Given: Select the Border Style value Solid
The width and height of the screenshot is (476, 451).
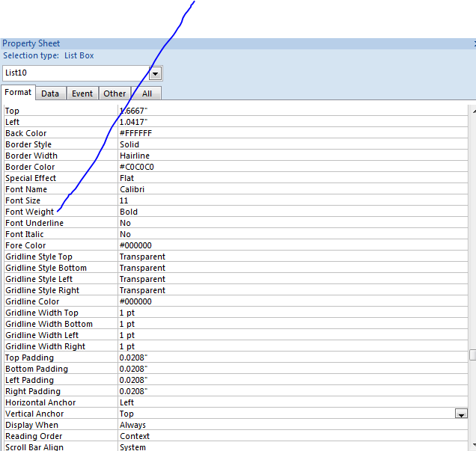Looking at the screenshot, I should [129, 144].
